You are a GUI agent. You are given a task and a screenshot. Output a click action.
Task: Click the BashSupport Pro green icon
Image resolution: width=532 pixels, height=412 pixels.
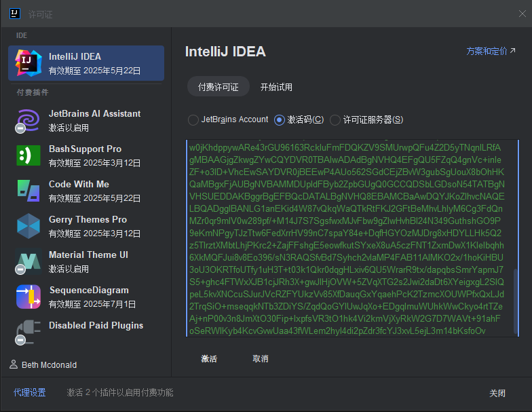[x=28, y=155]
